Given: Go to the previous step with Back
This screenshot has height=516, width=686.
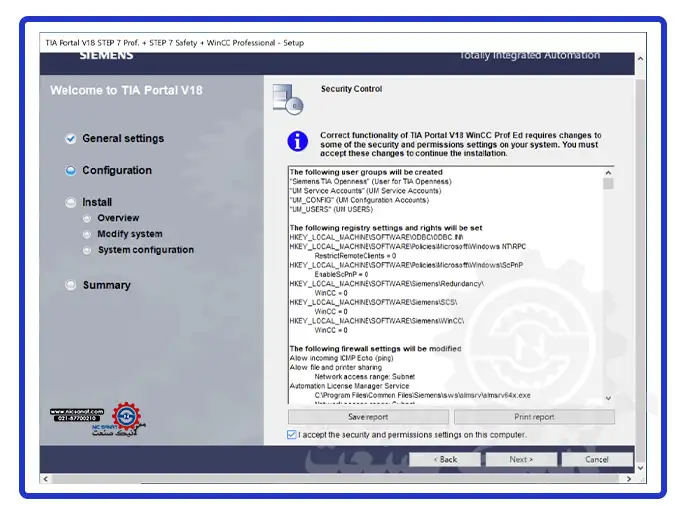Looking at the screenshot, I should click(x=445, y=460).
